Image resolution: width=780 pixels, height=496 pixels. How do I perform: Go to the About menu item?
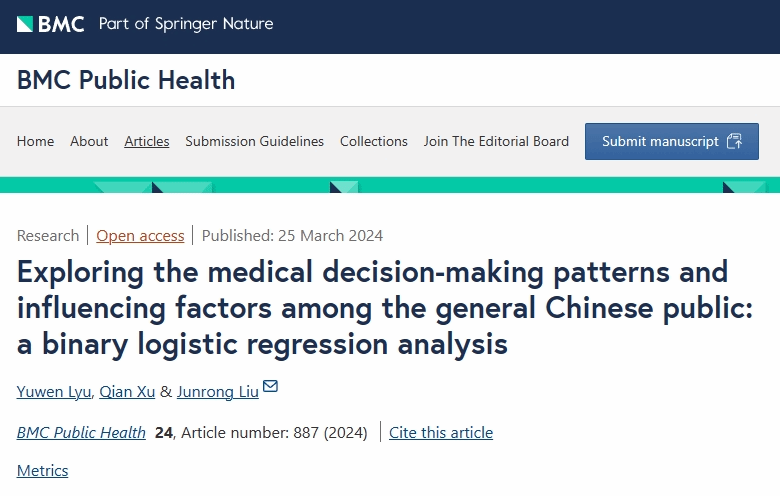pyautogui.click(x=89, y=141)
